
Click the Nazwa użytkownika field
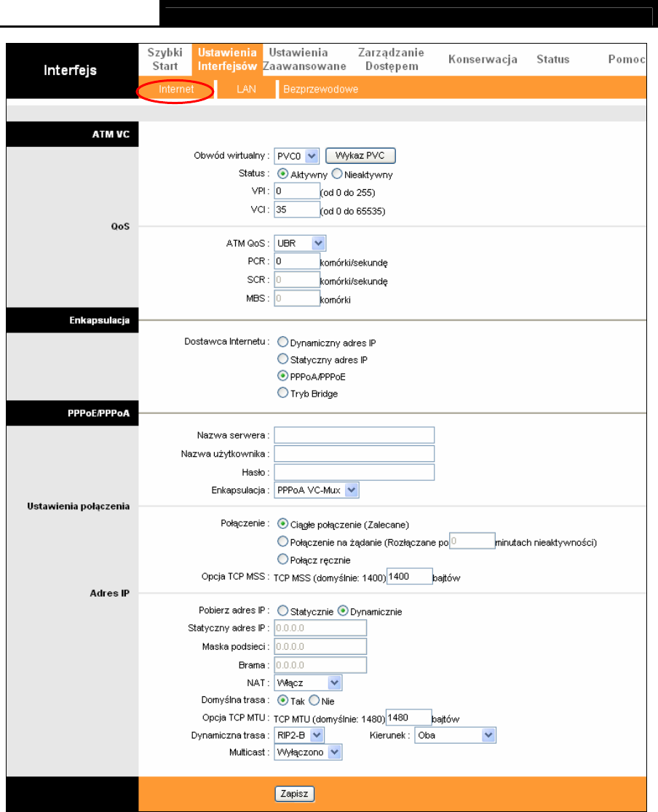pyautogui.click(x=354, y=453)
